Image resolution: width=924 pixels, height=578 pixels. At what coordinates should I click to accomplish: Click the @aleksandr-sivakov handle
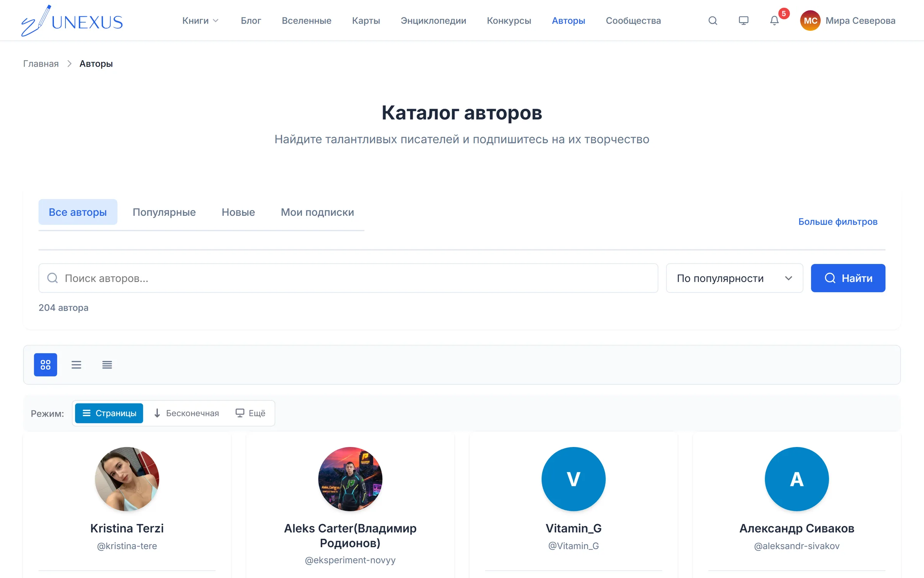[797, 546]
